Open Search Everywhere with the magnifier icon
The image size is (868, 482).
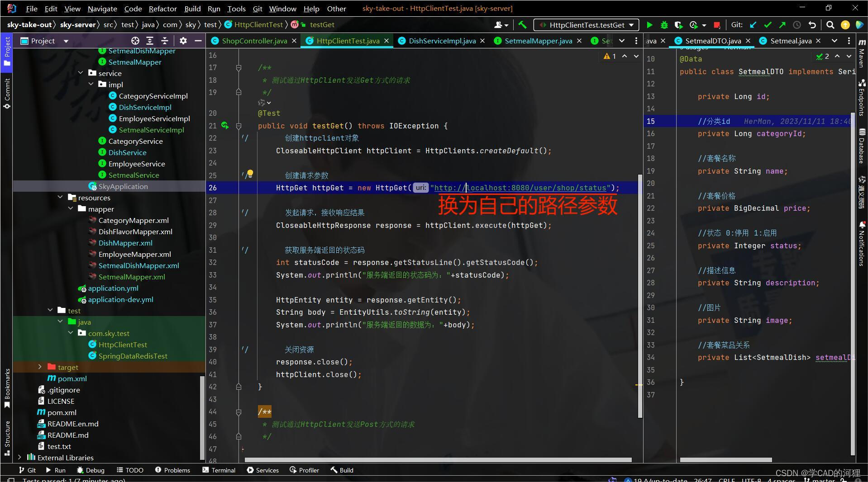[830, 25]
